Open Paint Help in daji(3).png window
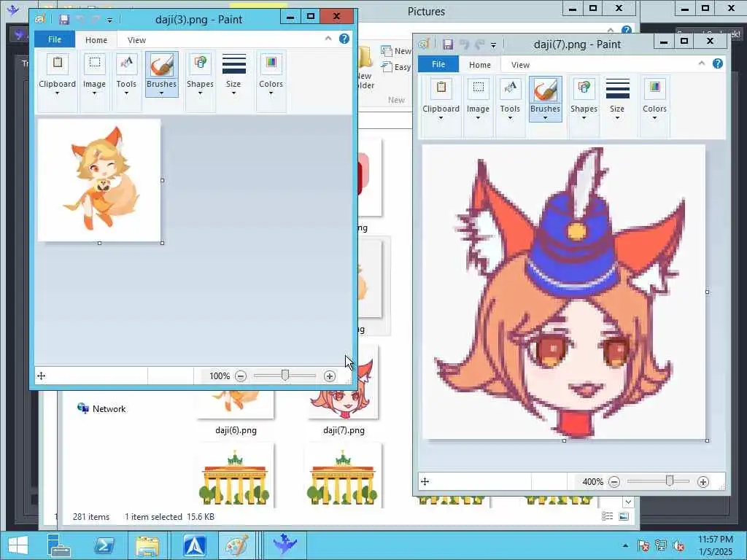The height and width of the screenshot is (560, 747). pos(344,39)
